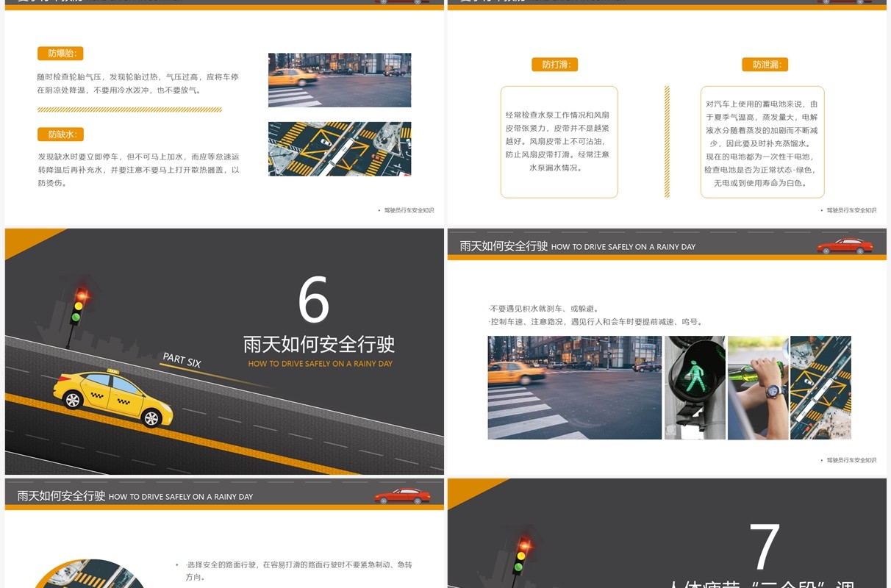
Task: Click the text box starting 对汽车上使用的蓄电池来说
Action: (x=762, y=143)
